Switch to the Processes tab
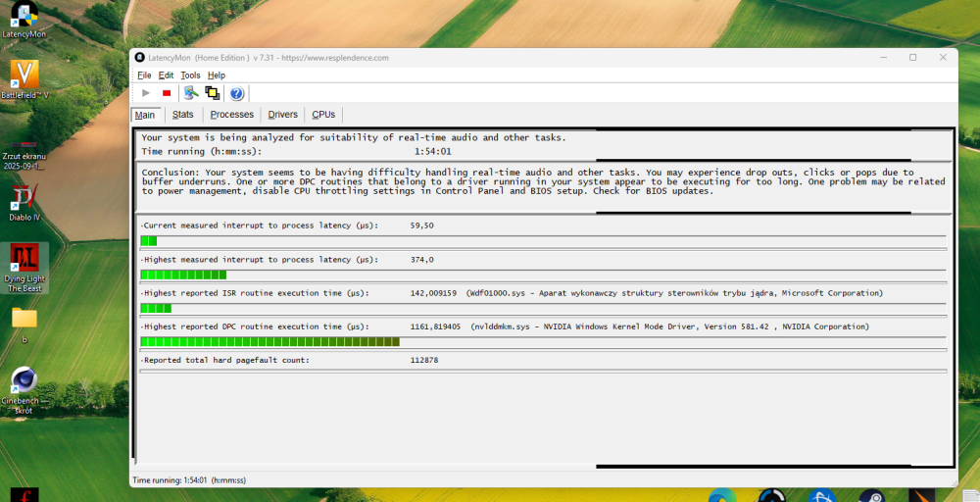The width and height of the screenshot is (980, 502). click(x=232, y=115)
